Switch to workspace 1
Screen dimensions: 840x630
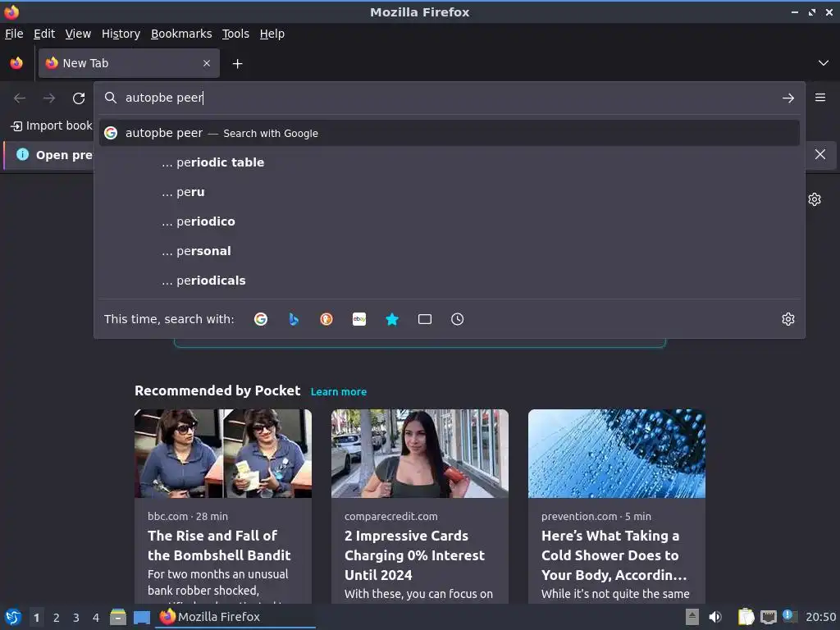coord(36,618)
